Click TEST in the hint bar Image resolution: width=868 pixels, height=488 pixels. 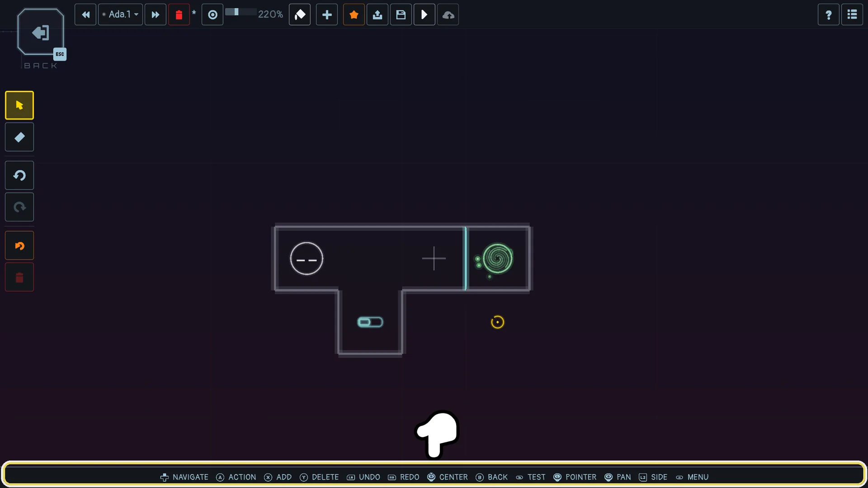531,477
